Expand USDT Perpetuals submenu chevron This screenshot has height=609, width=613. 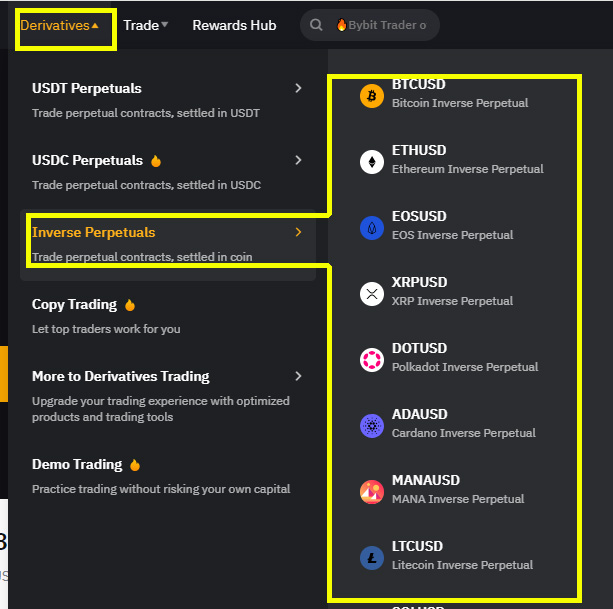tap(298, 88)
